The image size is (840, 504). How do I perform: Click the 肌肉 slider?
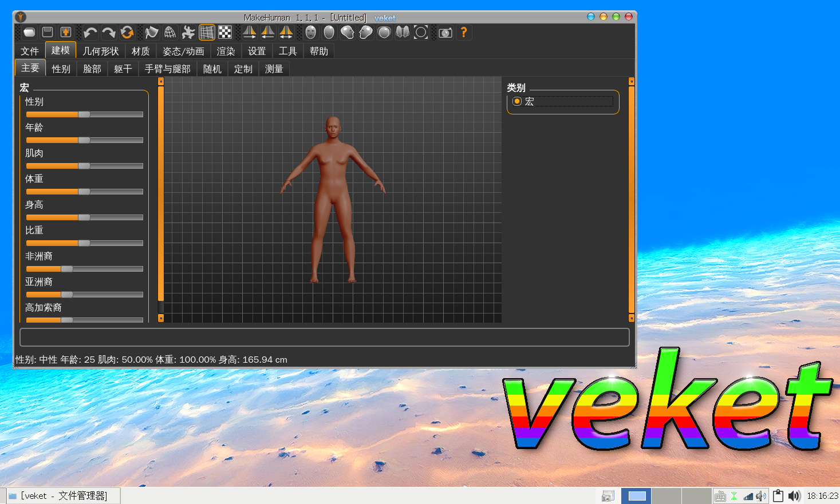click(x=85, y=166)
